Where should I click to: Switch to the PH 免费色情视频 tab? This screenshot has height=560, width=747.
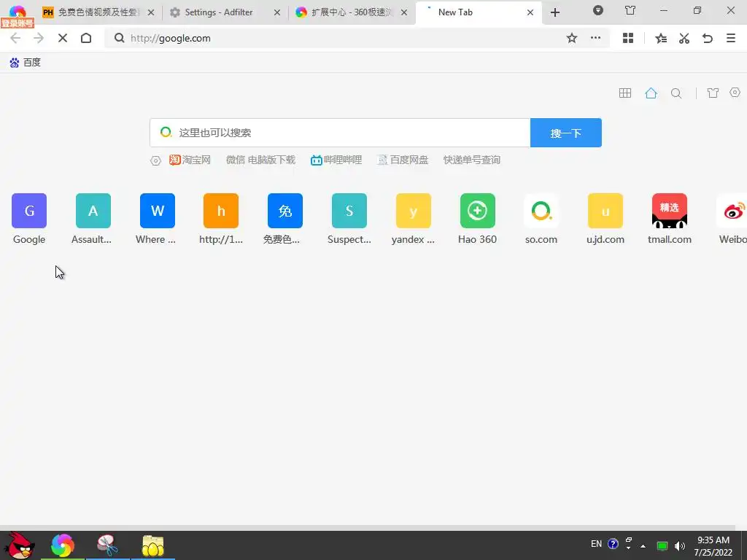[98, 12]
